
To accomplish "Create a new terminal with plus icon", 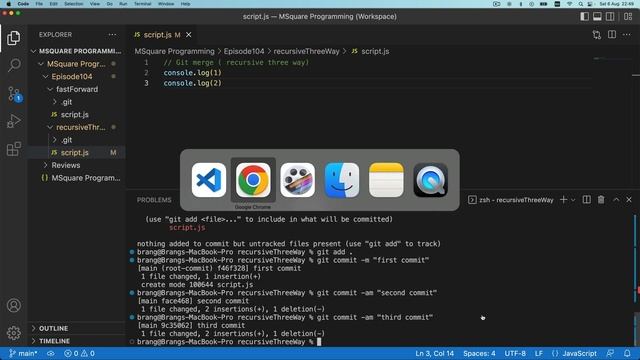I will 564,200.
